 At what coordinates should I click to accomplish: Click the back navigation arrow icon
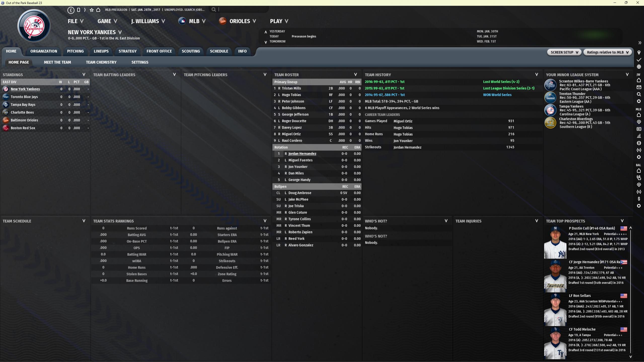pyautogui.click(x=71, y=10)
